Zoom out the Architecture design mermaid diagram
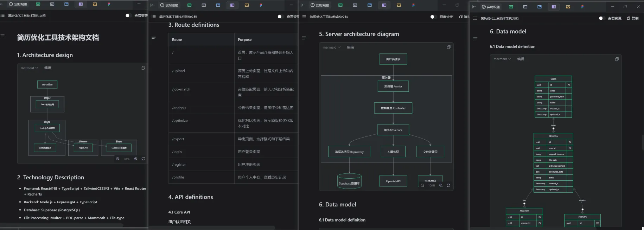 coord(118,159)
